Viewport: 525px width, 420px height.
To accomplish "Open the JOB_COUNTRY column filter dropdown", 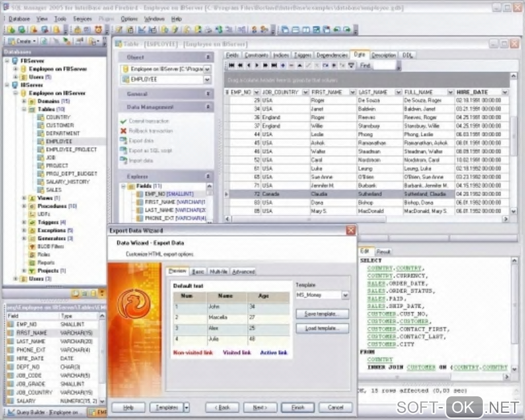I will click(305, 92).
